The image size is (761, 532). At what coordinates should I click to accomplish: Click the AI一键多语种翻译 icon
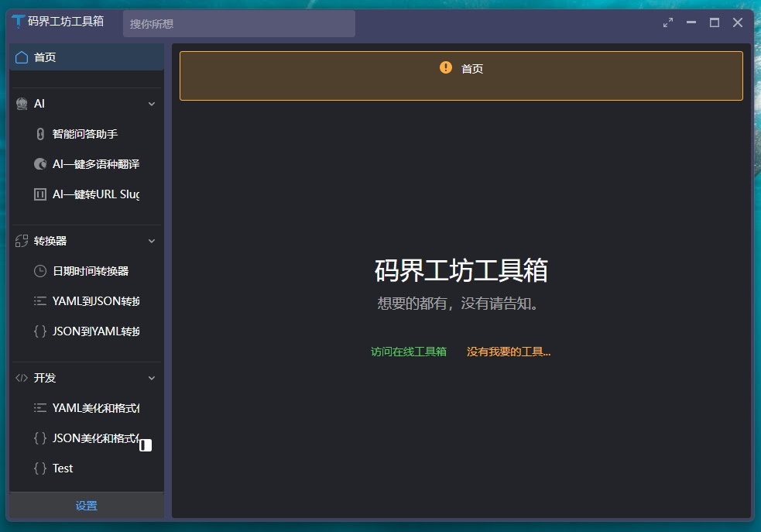40,164
